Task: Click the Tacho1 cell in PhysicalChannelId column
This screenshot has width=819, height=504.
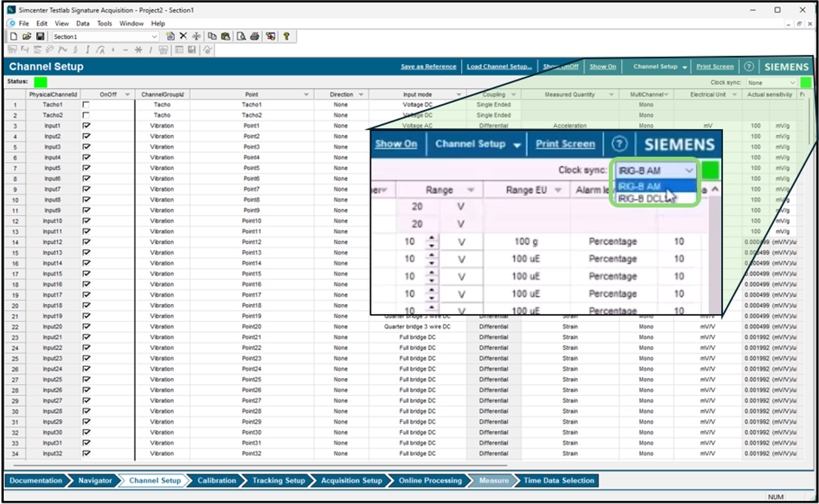Action: tap(52, 105)
